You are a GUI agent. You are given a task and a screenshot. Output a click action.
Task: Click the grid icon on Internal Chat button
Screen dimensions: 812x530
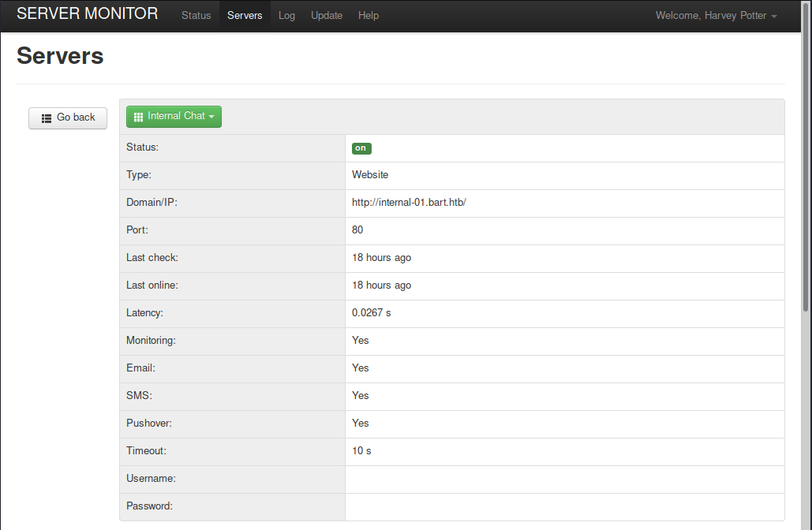[138, 116]
